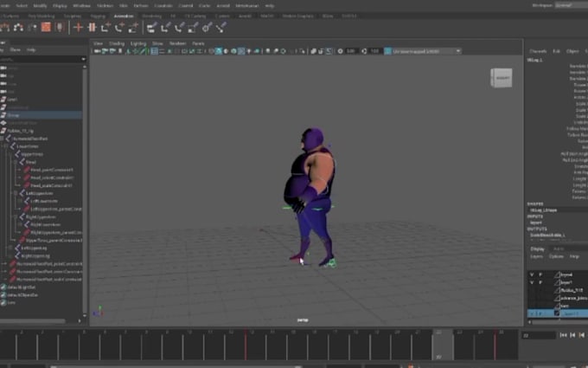Click the current frame marker on the time slider
Image resolution: width=588 pixels, height=368 pixels.
click(443, 345)
